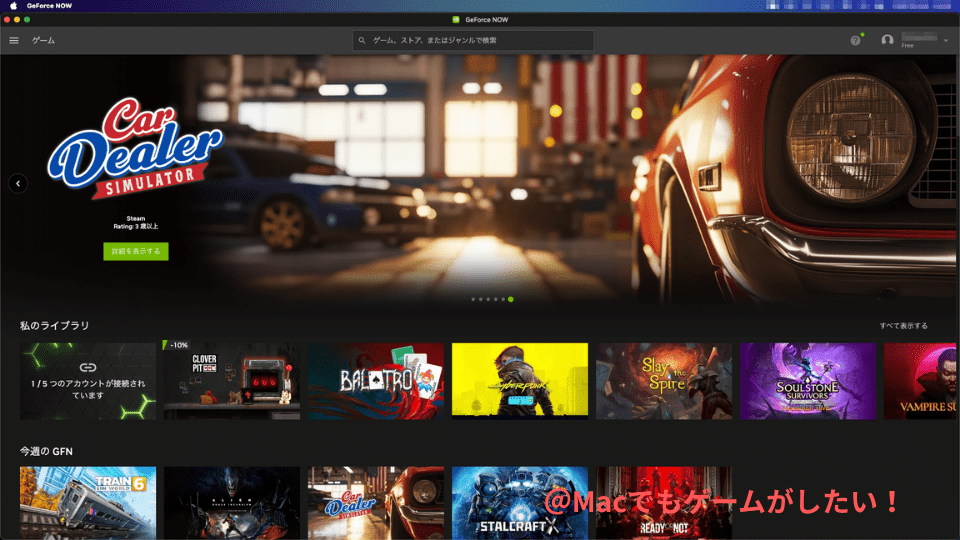Click the green 詳細を表示する button
This screenshot has height=540, width=960.
pos(135,251)
